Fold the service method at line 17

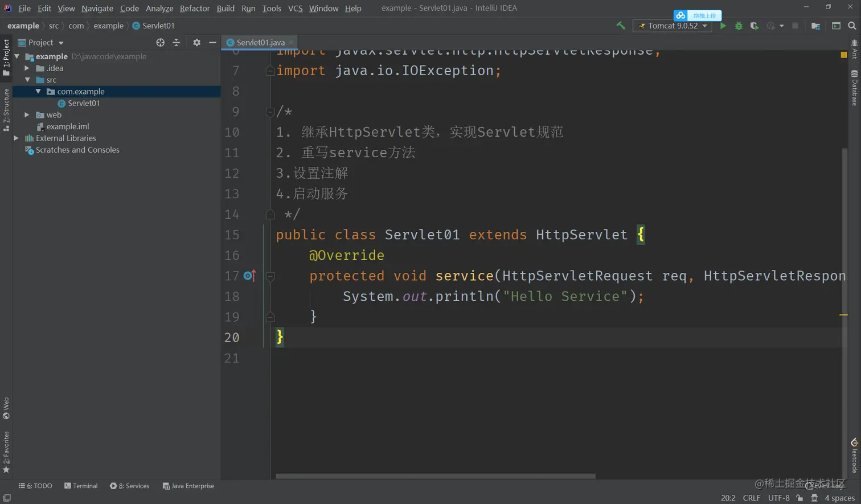tap(270, 276)
